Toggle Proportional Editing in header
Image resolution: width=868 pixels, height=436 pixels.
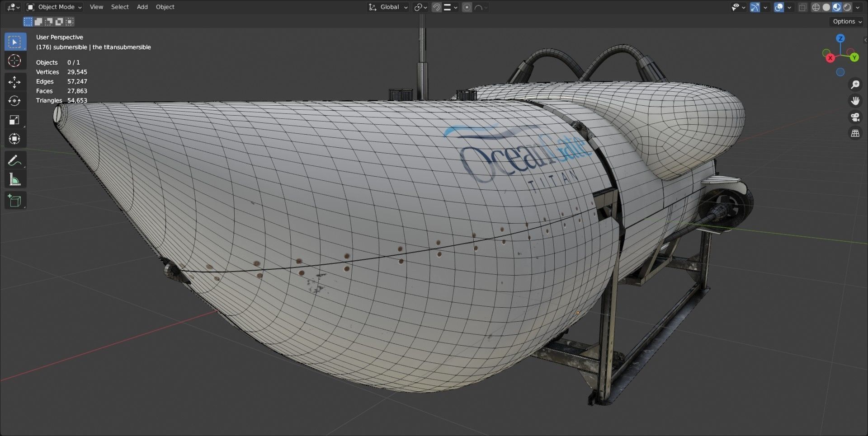pos(467,7)
